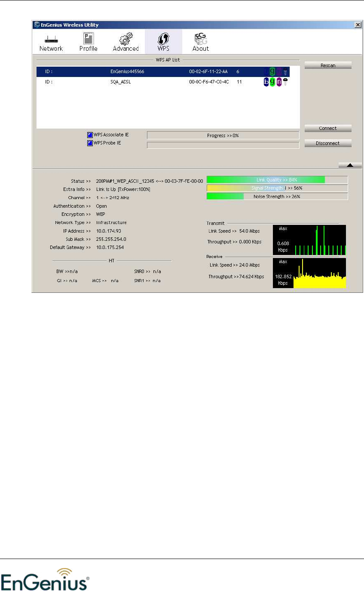Collapse the status panel with the up arrow

click(350, 165)
